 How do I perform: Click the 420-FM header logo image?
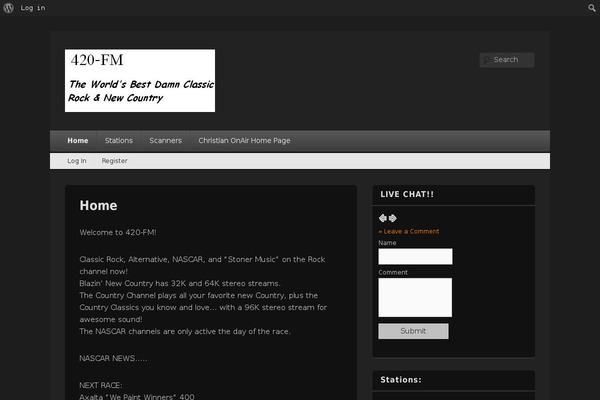coord(140,80)
